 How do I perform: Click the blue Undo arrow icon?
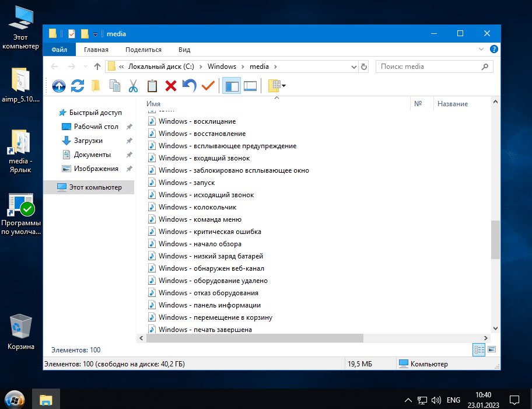189,86
